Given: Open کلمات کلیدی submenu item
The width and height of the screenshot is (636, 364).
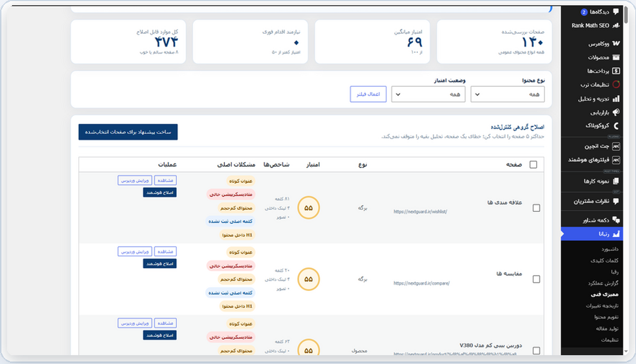Looking at the screenshot, I should tap(604, 260).
